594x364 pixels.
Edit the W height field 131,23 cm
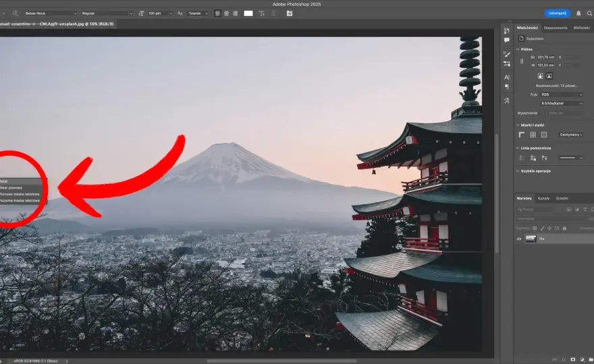545,65
